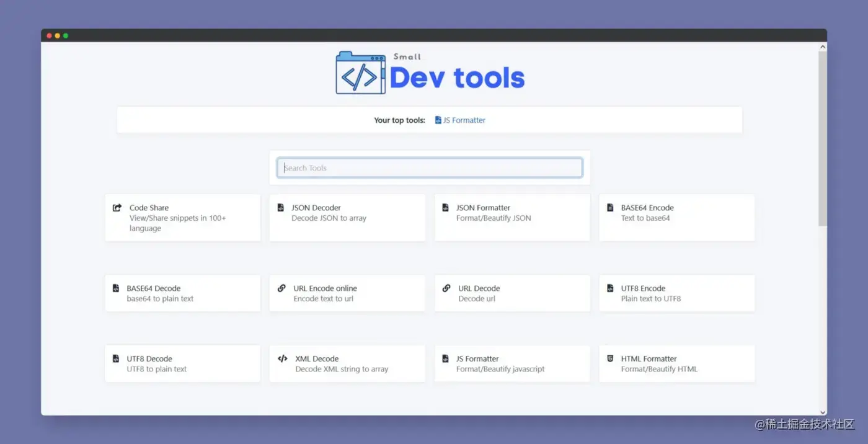Image resolution: width=868 pixels, height=444 pixels.
Task: Click the green maximize window button
Action: tap(66, 36)
